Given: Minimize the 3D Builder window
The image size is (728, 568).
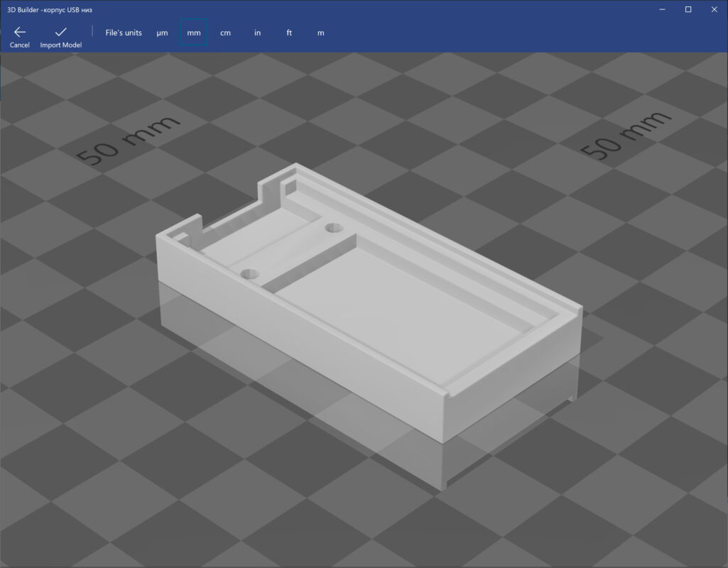Looking at the screenshot, I should tap(661, 9).
